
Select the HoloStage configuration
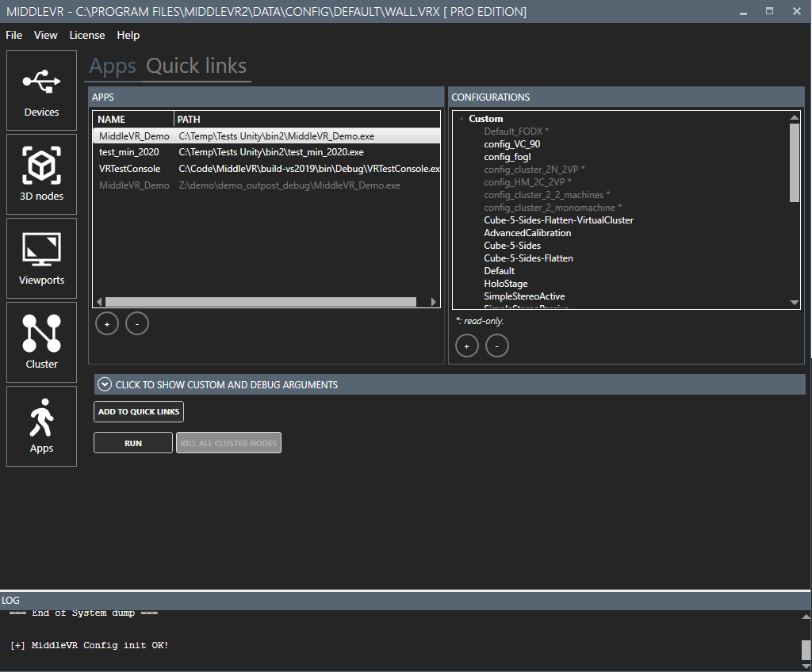click(505, 284)
